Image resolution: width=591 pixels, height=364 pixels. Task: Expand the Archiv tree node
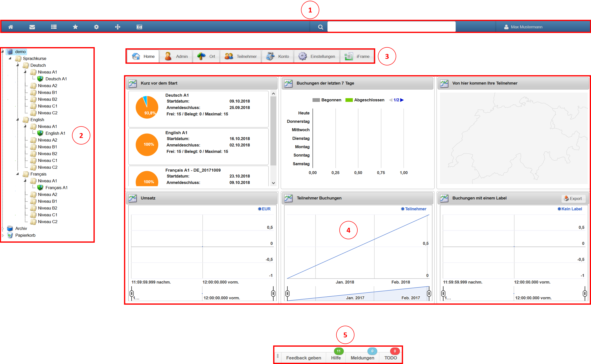(3, 229)
